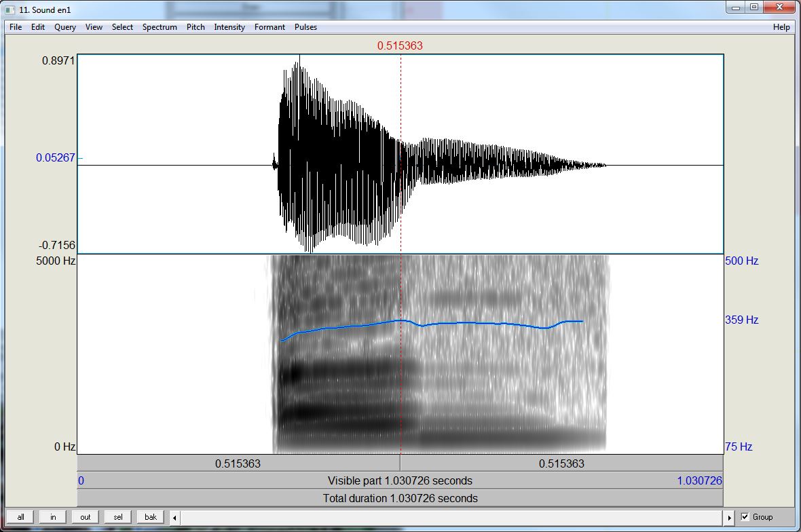Click the horizontal scrollbar track
The image size is (801, 532).
coord(451,518)
